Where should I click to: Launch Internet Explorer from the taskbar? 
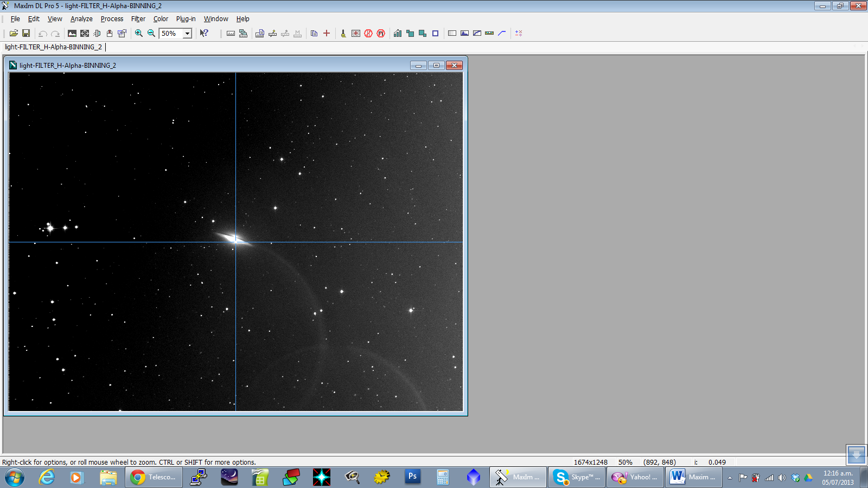[x=47, y=477]
